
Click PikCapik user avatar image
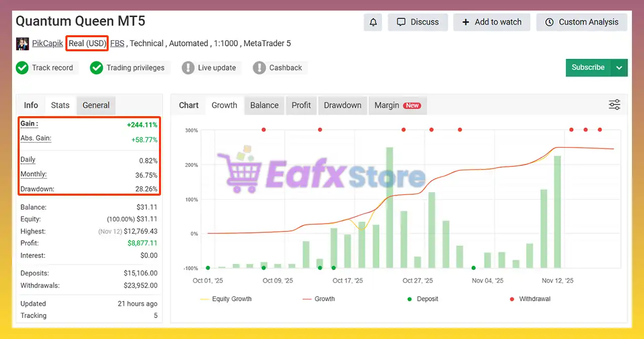(22, 44)
